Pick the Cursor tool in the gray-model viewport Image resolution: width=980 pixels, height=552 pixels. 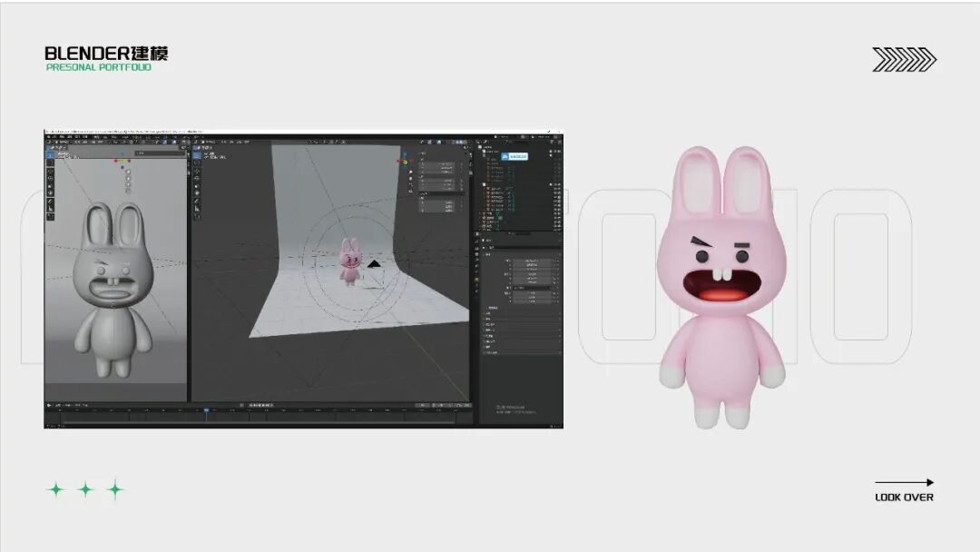pyautogui.click(x=51, y=163)
